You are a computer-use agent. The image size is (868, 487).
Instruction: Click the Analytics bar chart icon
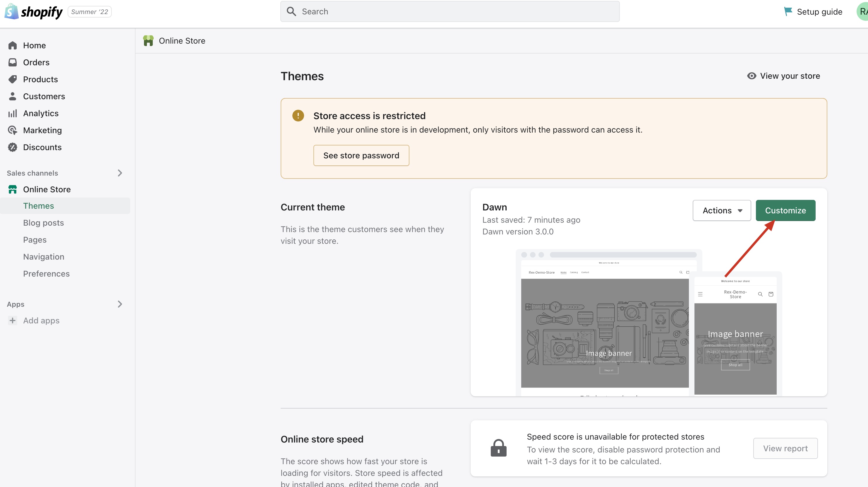point(13,113)
